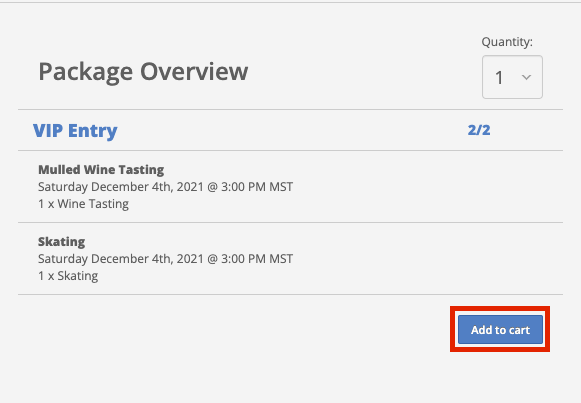Click the chevron arrow in Quantity selector
Viewport: 581px width, 403px height.
coord(526,77)
